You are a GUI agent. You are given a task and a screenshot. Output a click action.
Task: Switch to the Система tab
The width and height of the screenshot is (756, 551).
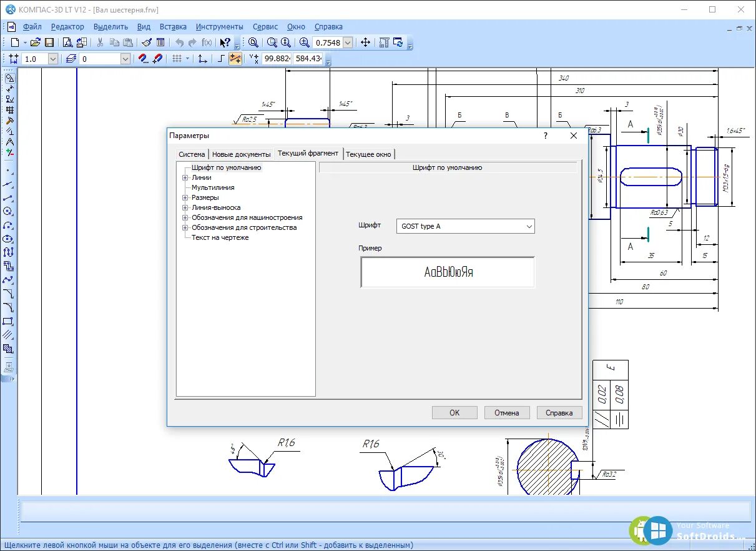192,154
